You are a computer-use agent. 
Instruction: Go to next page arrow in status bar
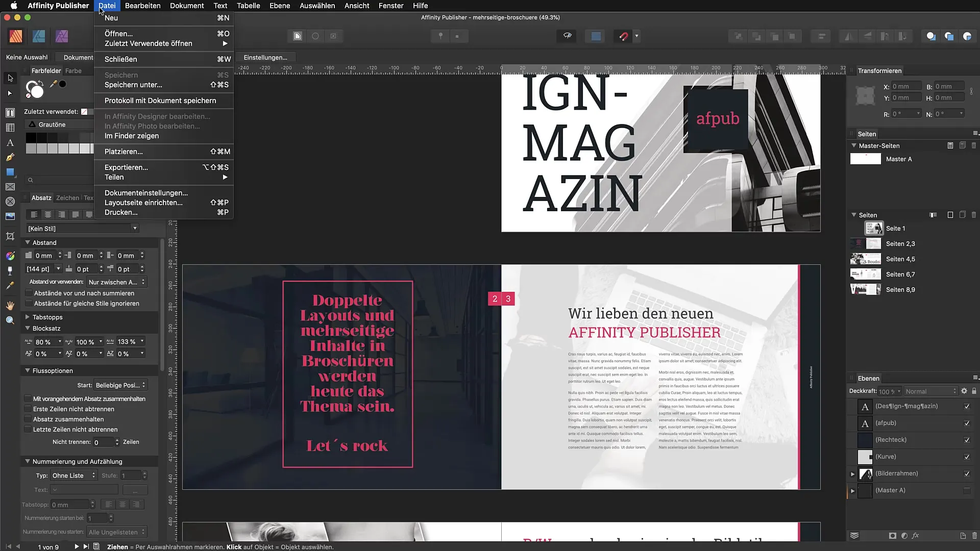coord(77,546)
